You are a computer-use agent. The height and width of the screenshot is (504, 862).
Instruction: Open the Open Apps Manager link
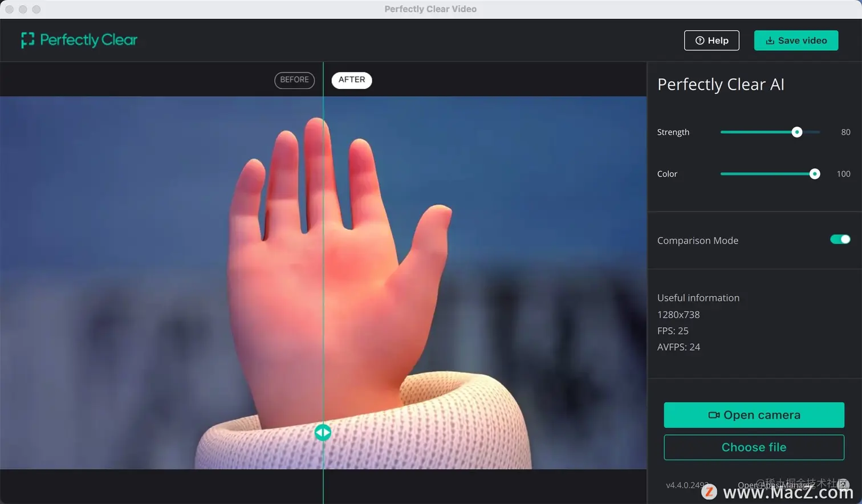[x=775, y=485]
